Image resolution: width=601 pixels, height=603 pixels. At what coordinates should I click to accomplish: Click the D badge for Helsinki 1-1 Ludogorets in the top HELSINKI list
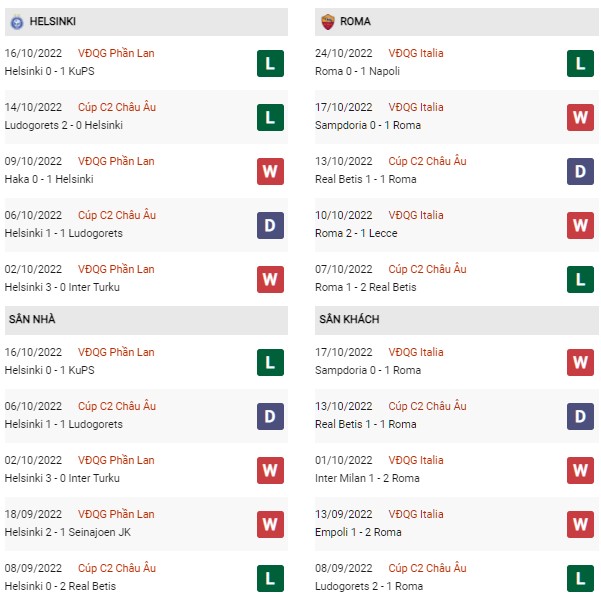pyautogui.click(x=270, y=225)
